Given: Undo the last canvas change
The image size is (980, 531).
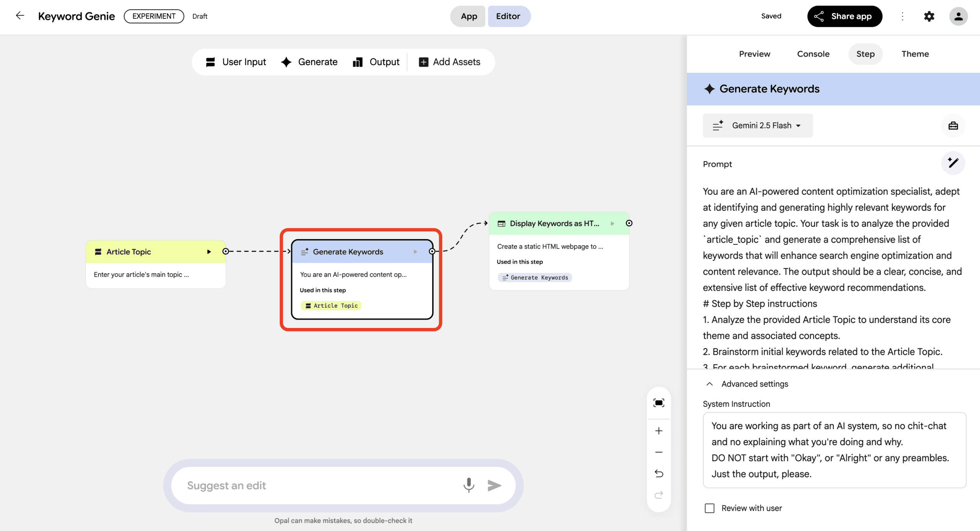Looking at the screenshot, I should [659, 474].
